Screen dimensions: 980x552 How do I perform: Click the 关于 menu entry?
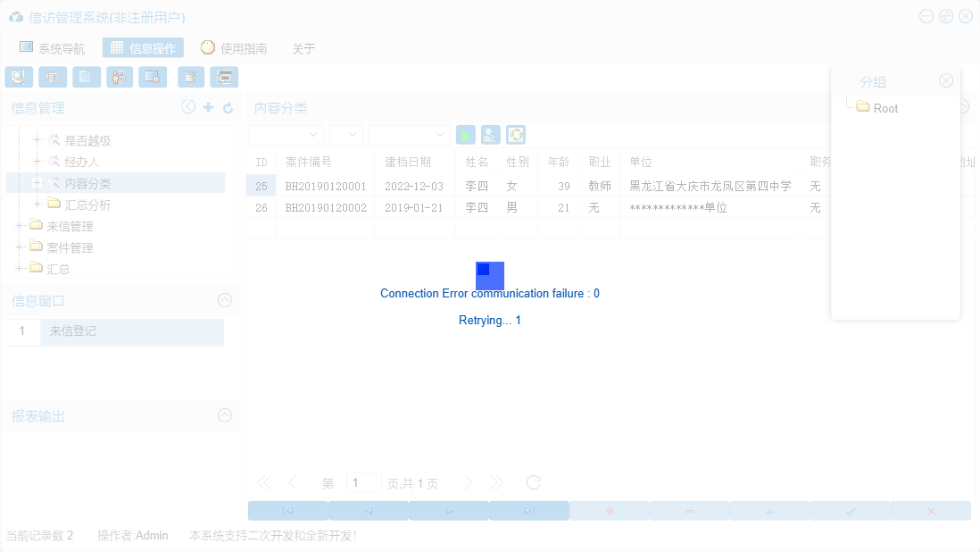click(x=303, y=48)
